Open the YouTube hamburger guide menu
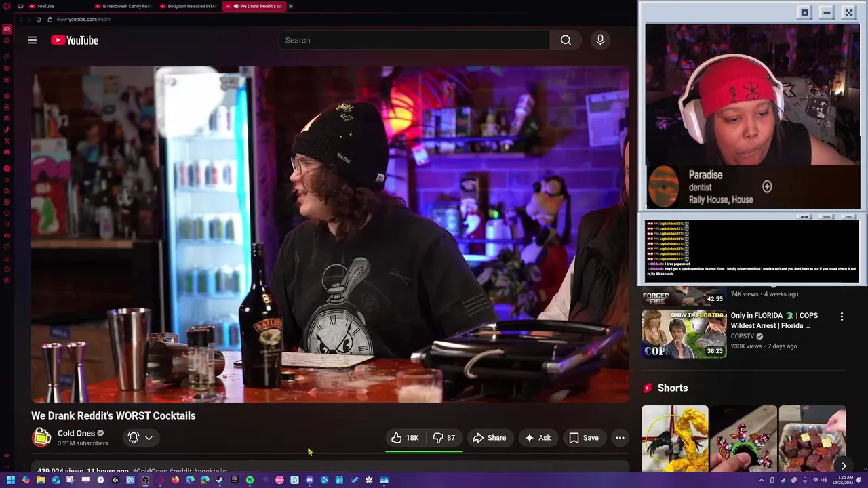Screen dimensions: 868x488 (x=32, y=40)
